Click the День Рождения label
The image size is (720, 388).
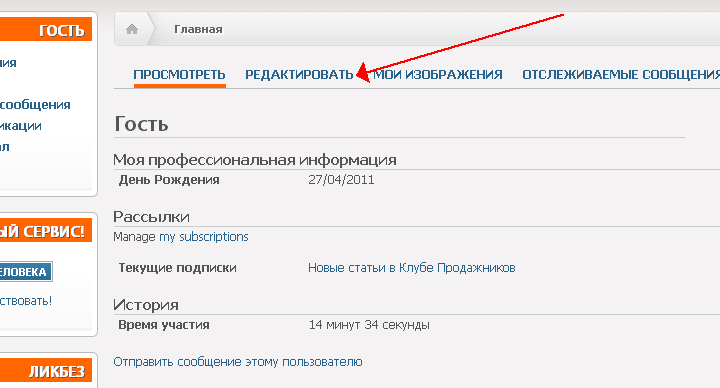click(169, 180)
